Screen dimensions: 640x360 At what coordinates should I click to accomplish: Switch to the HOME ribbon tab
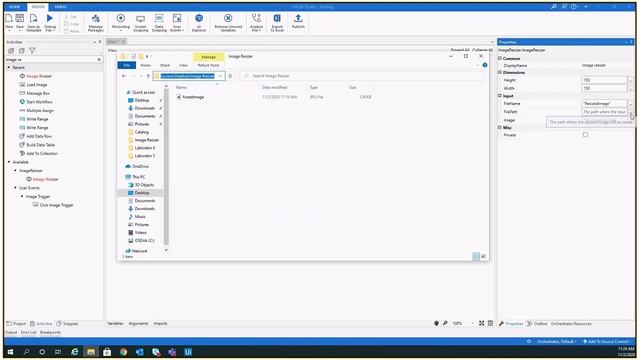pyautogui.click(x=15, y=7)
